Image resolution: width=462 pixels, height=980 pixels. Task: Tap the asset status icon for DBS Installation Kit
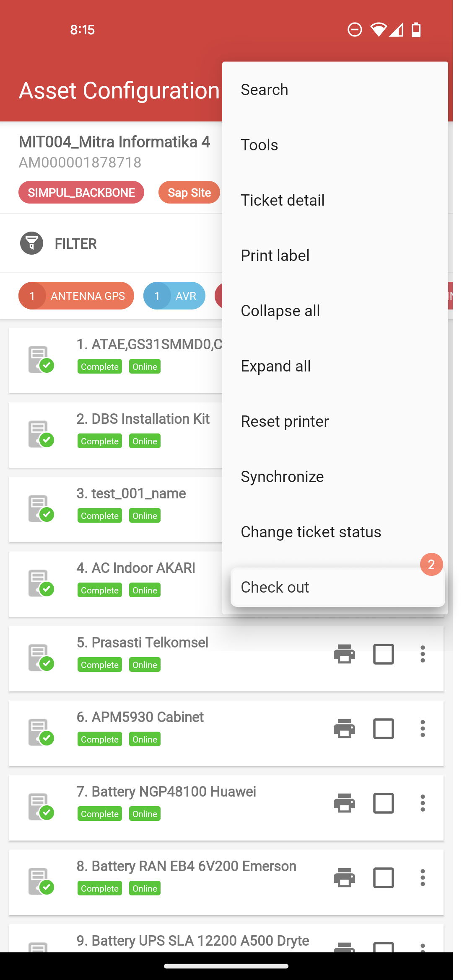click(41, 434)
